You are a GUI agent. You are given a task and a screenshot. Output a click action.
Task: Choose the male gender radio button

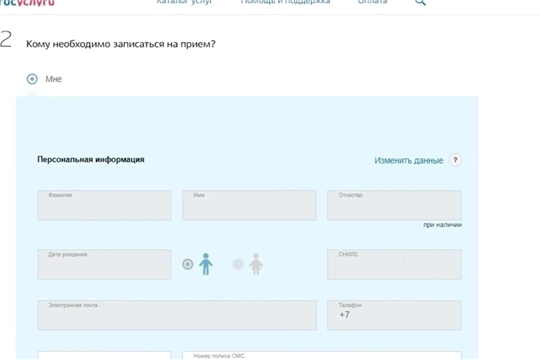(188, 264)
